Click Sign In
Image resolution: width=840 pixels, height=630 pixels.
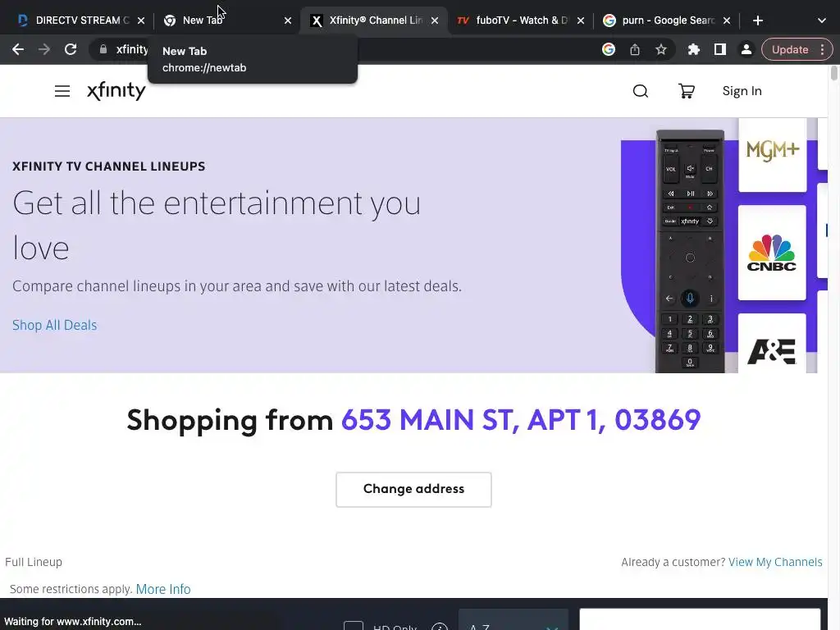[742, 91]
